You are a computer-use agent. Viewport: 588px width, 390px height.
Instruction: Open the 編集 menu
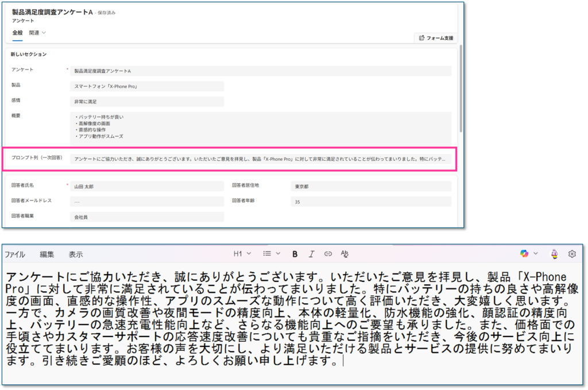[x=47, y=254]
